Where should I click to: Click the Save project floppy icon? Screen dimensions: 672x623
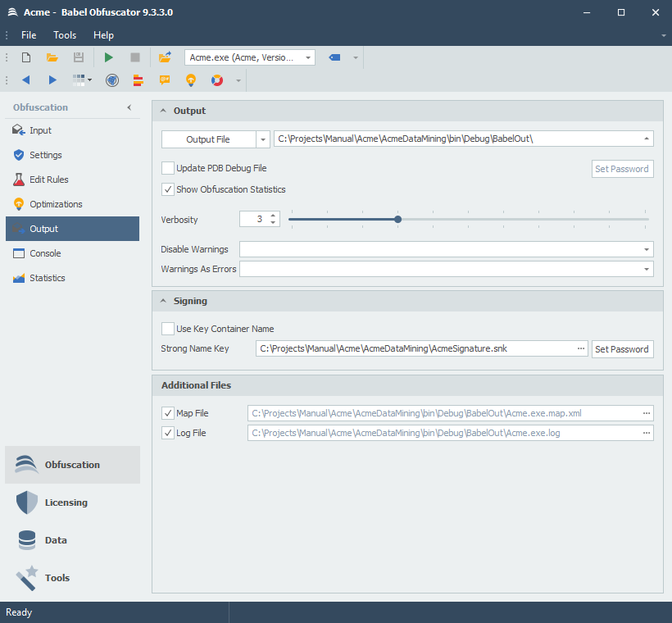[79, 57]
